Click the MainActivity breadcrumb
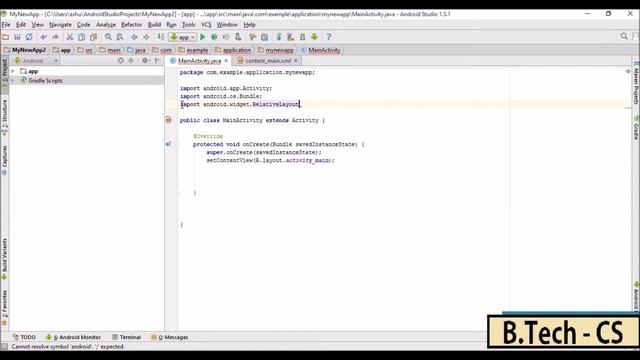 pyautogui.click(x=320, y=50)
